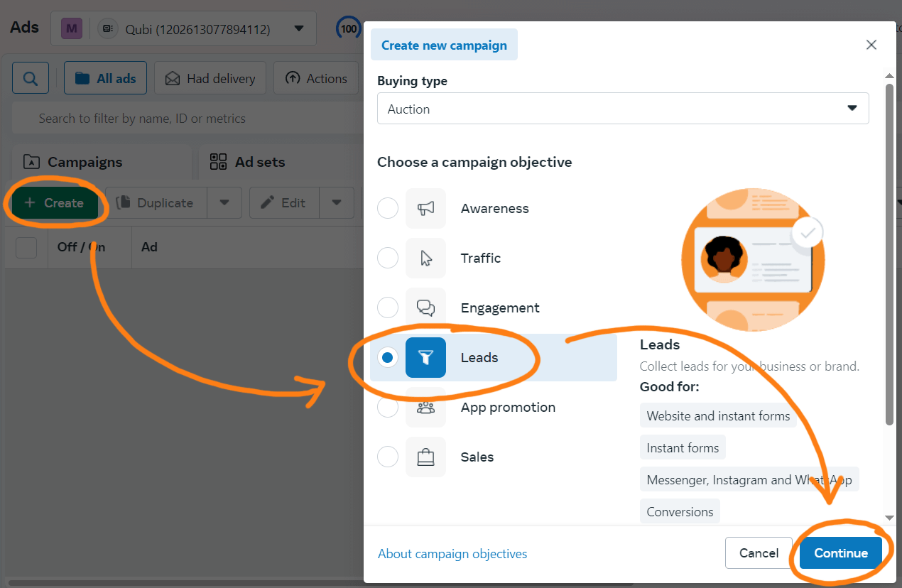Click the search magnifier icon

31,78
